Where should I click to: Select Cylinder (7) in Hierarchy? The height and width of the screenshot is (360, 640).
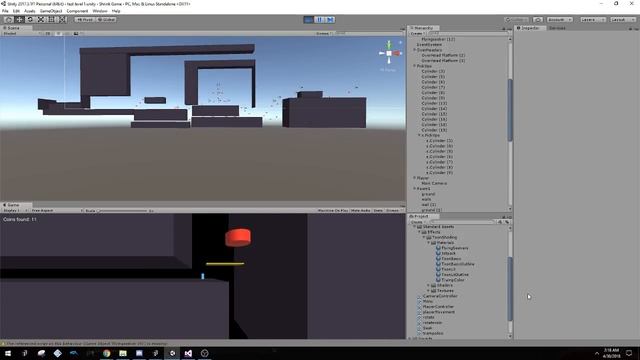point(433,87)
